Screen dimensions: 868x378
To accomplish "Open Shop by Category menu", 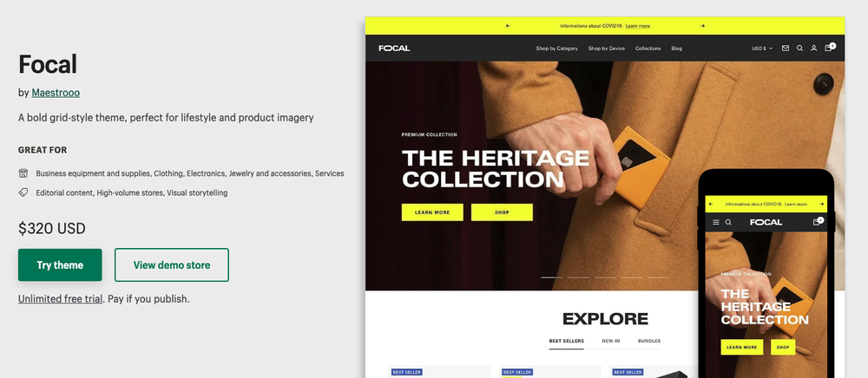I will [x=556, y=48].
